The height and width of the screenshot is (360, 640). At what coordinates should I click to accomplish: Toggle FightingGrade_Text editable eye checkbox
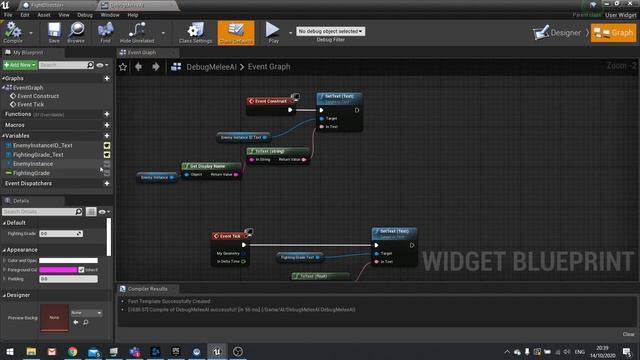pyautogui.click(x=107, y=155)
